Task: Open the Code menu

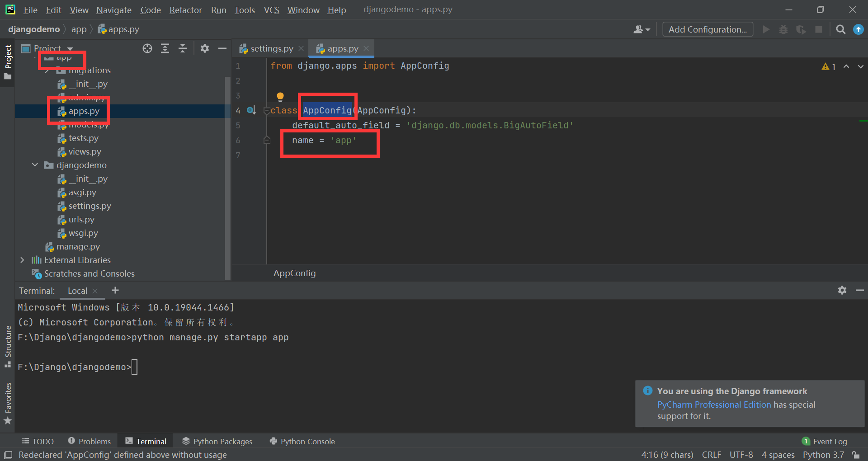Action: (x=151, y=10)
